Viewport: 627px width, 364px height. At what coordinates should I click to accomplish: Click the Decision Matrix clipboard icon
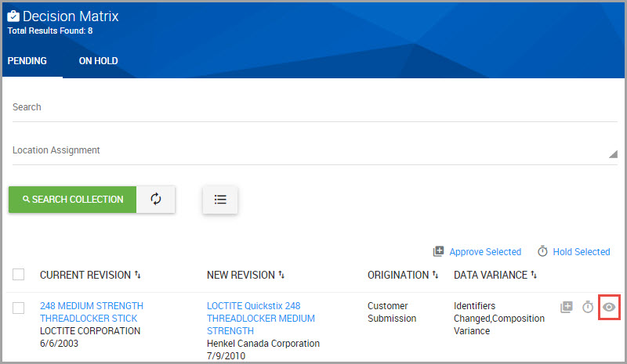click(13, 16)
